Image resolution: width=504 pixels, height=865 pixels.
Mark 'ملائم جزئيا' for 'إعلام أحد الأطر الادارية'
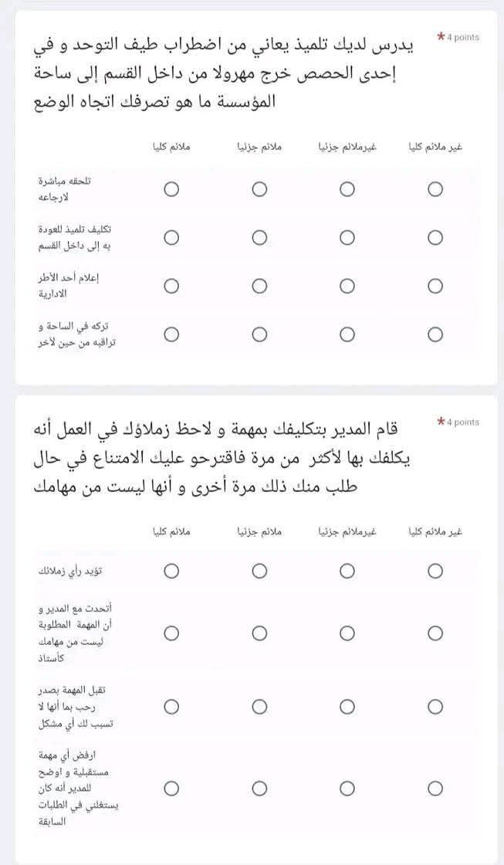coord(259,287)
